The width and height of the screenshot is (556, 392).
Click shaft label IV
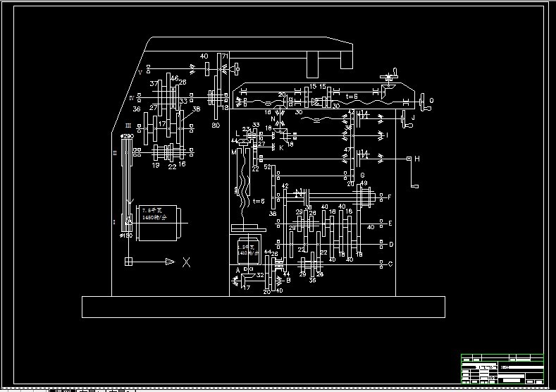click(x=132, y=98)
